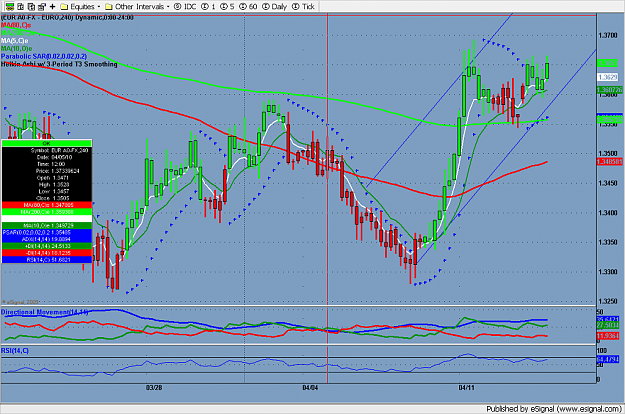625x414 pixels.
Task: Click the 04/11 date label on the time axis
Action: coord(466,388)
